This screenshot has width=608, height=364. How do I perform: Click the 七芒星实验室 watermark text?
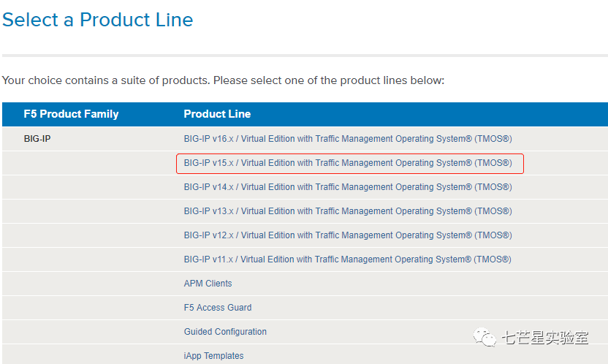click(545, 338)
